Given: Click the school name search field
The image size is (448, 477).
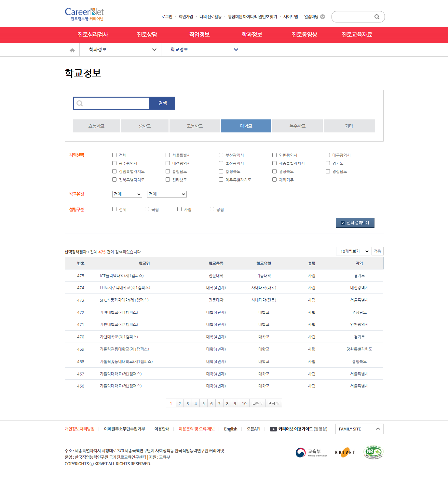Looking at the screenshot, I should (x=116, y=103).
